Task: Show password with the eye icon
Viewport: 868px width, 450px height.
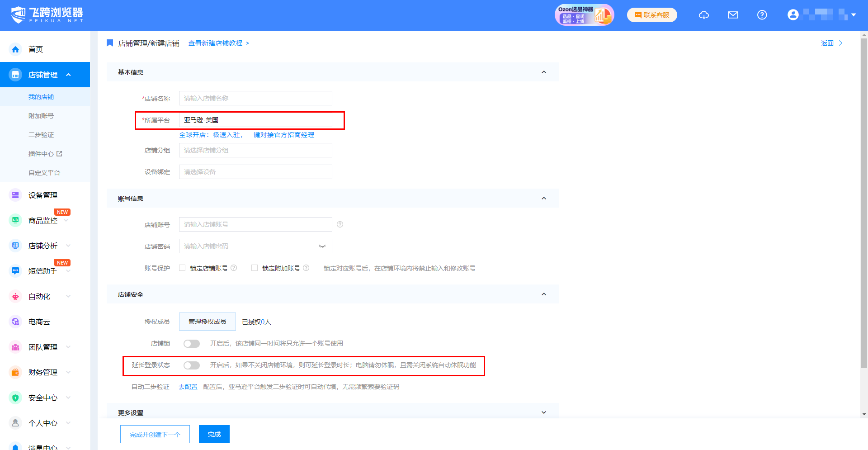Action: tap(322, 246)
